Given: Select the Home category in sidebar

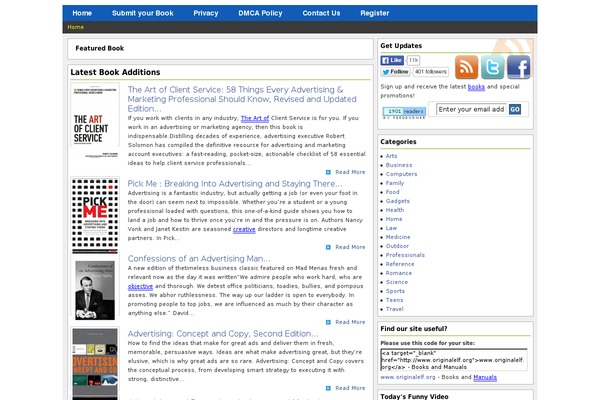Looking at the screenshot, I should [394, 219].
